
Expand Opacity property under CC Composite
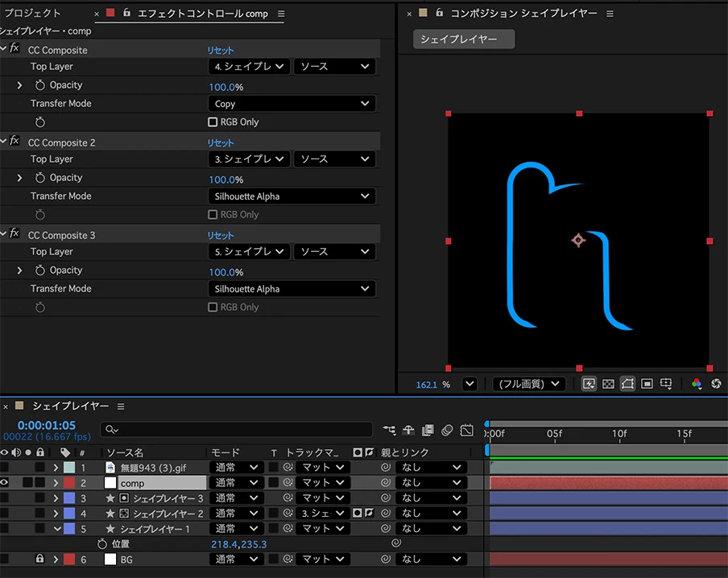[19, 85]
